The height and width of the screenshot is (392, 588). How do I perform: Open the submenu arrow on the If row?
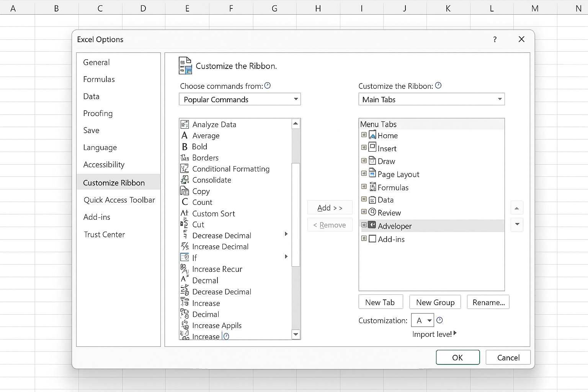286,256
